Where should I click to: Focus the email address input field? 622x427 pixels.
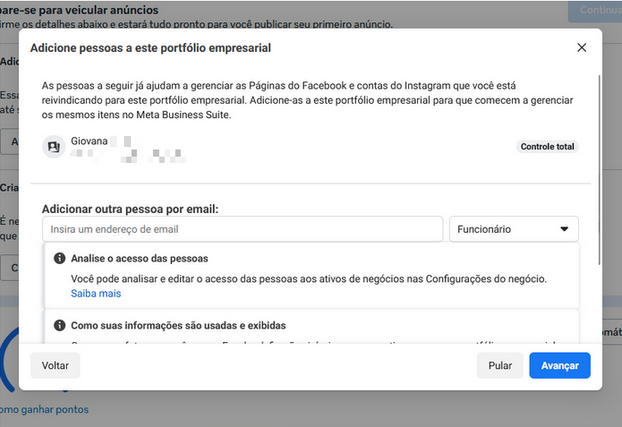point(243,229)
